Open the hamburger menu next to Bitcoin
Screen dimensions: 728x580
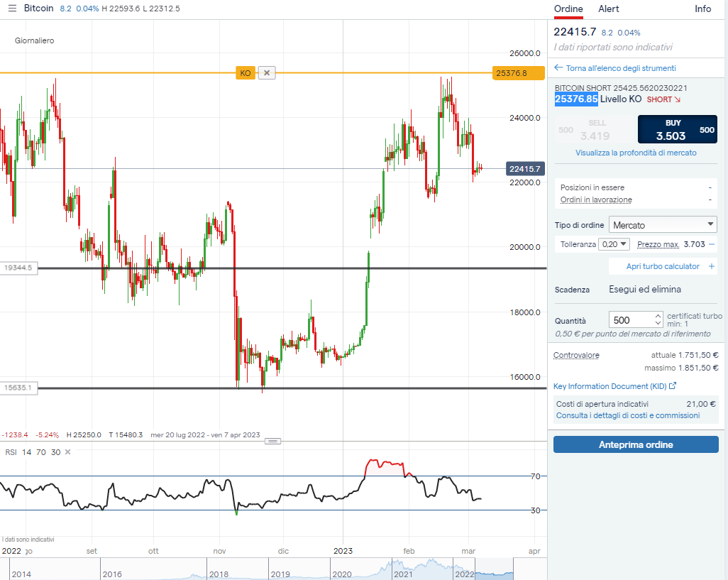11,9
